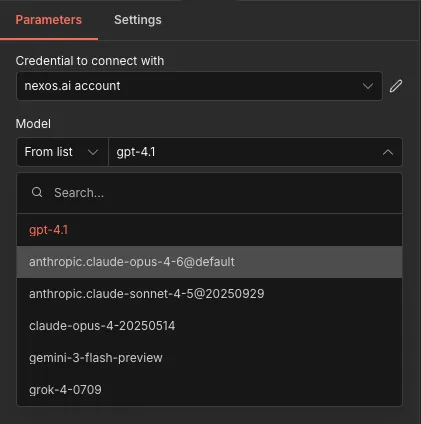Pick anthropic.claude-sonnet-4-5@20250929 from list

(209, 294)
